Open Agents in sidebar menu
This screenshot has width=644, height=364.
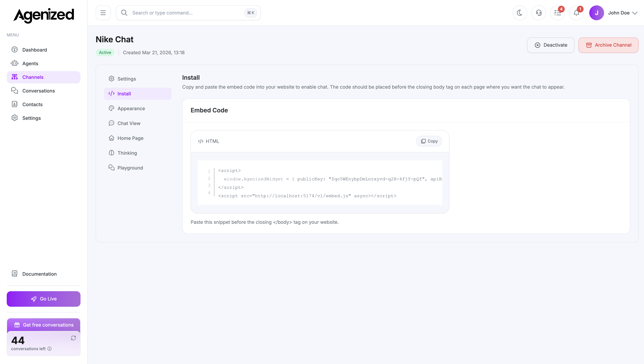pyautogui.click(x=43, y=64)
